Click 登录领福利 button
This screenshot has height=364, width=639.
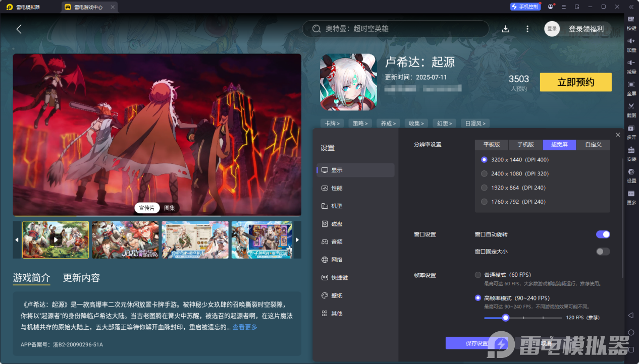click(585, 29)
